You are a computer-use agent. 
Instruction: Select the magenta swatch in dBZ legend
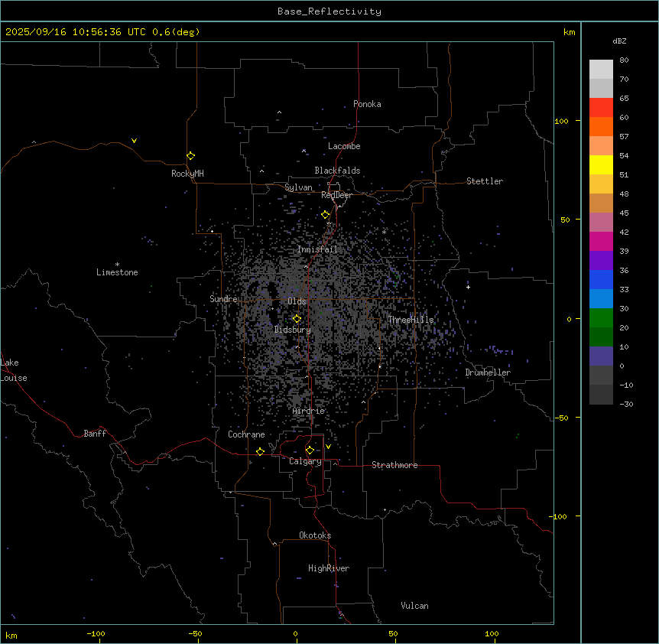click(601, 241)
